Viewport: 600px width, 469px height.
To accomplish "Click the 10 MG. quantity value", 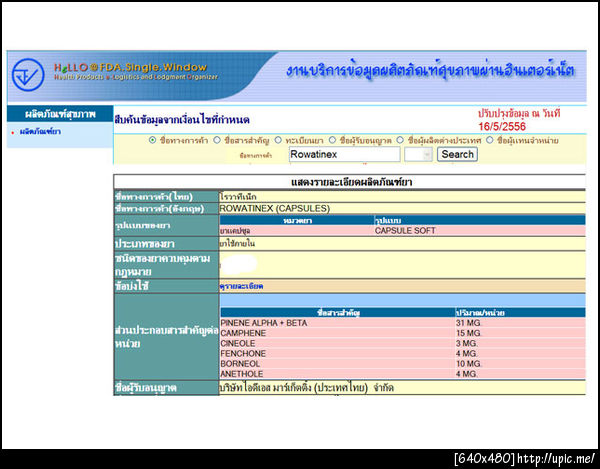I will (468, 364).
